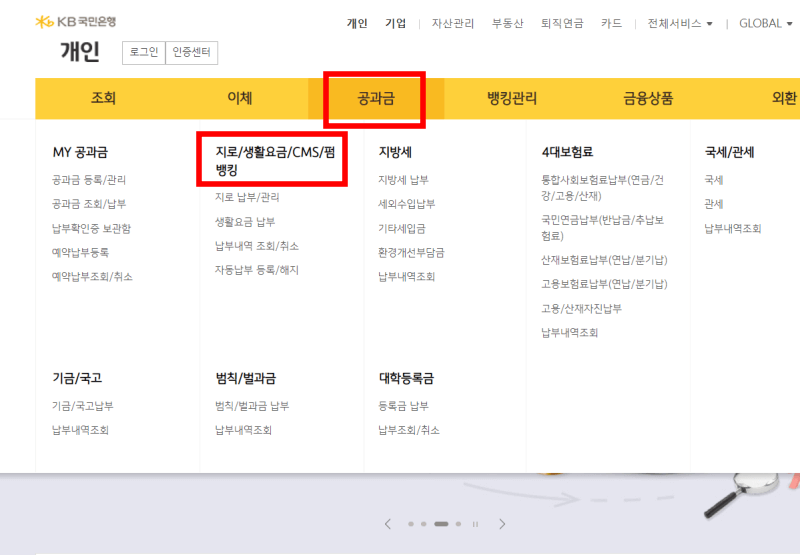Open 예약납부등록
This screenshot has height=555, width=800.
[80, 253]
